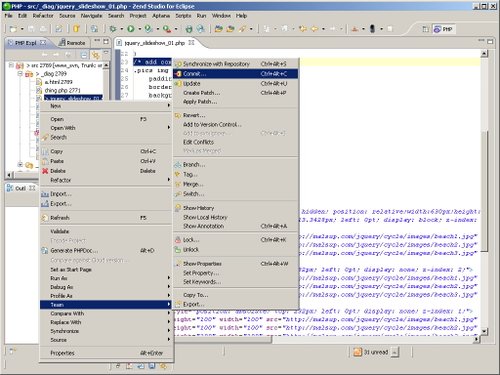Click Collapse All in PHP Explorer toolbar
The image size is (500, 375).
point(84,54)
